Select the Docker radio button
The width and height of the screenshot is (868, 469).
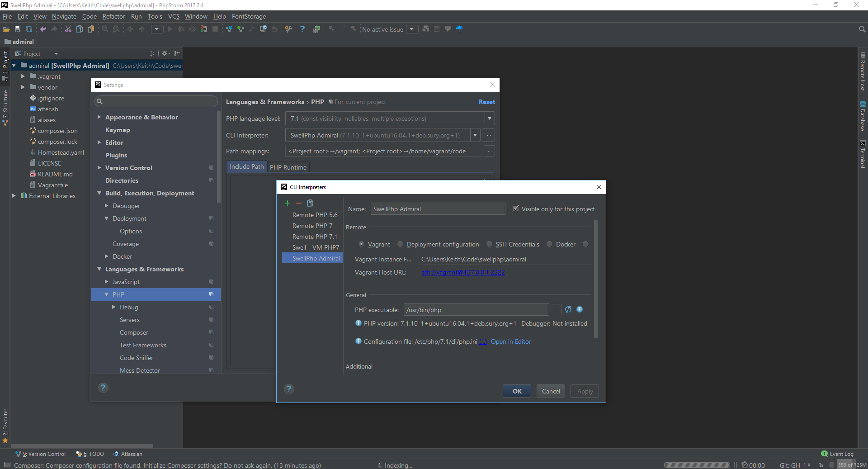(549, 244)
